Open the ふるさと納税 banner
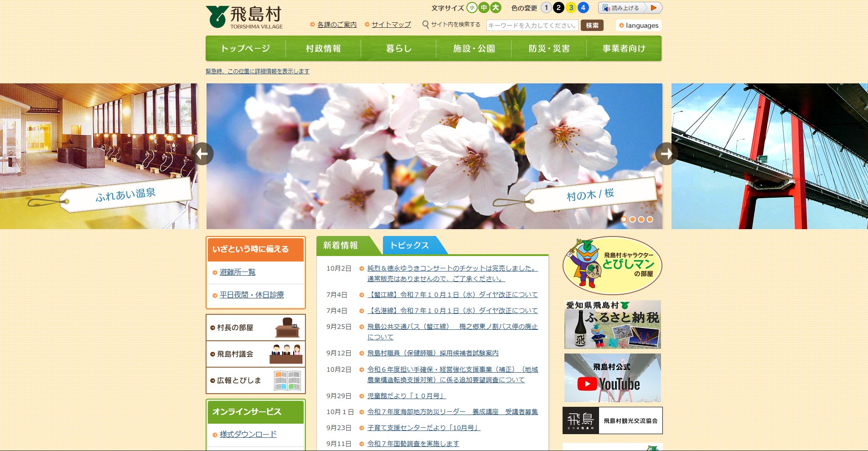This screenshot has height=451, width=868. coord(613,324)
